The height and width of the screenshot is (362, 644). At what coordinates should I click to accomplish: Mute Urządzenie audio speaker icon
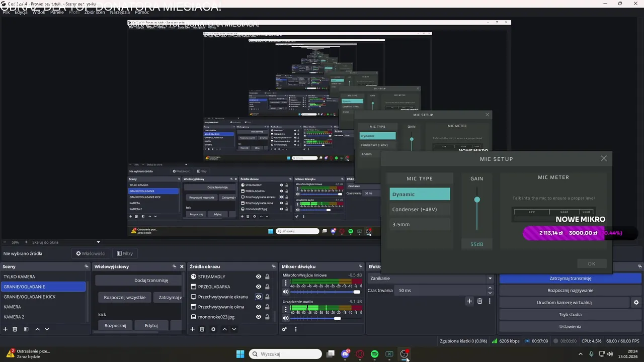286,318
